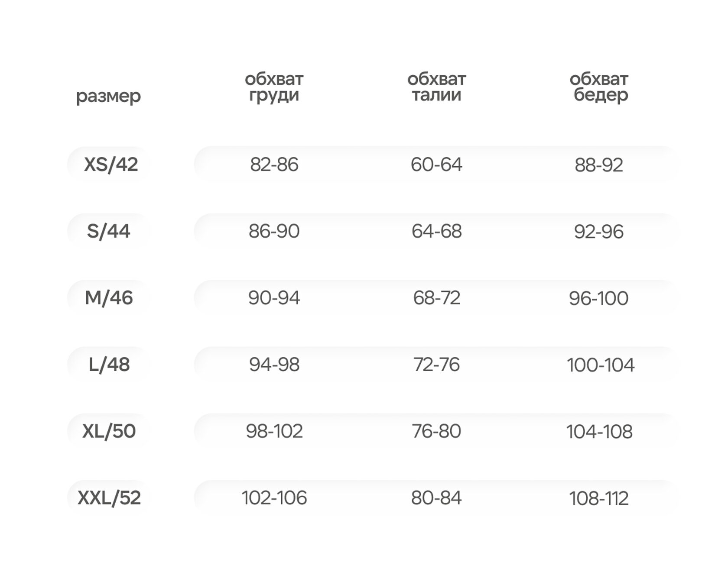
Task: Select waist value 64-68 in S row
Action: pyautogui.click(x=436, y=231)
